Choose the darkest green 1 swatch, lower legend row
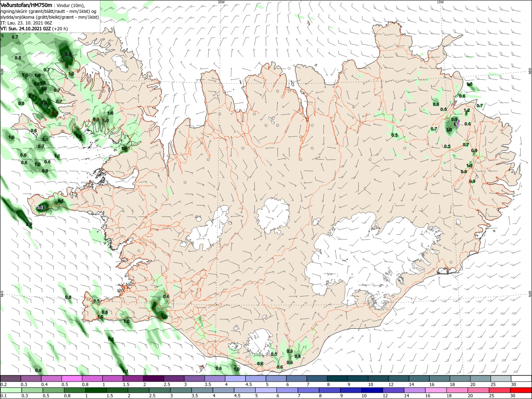This screenshot has height=399, width=532. [96, 390]
